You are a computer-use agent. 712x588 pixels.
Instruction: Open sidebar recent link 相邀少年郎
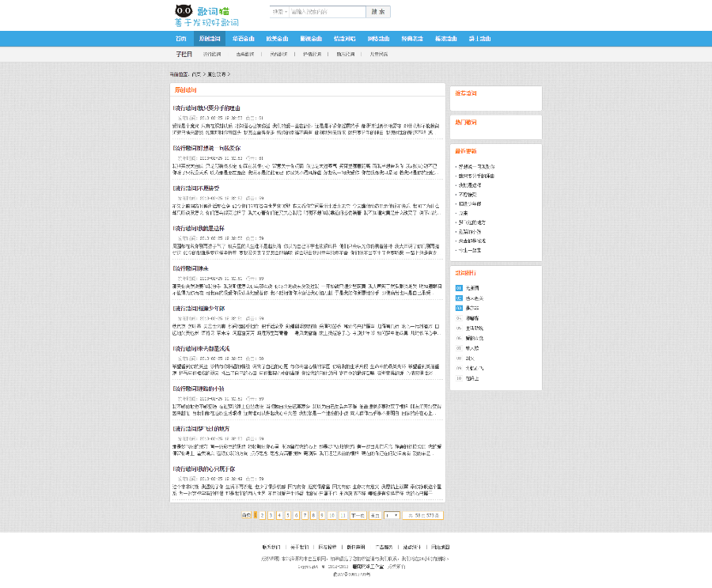click(469, 204)
